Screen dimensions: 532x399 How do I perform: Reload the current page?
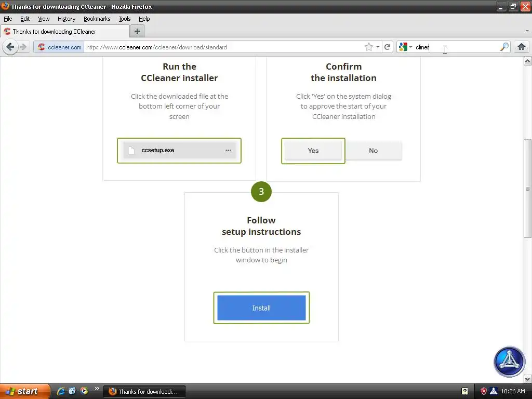click(x=388, y=47)
